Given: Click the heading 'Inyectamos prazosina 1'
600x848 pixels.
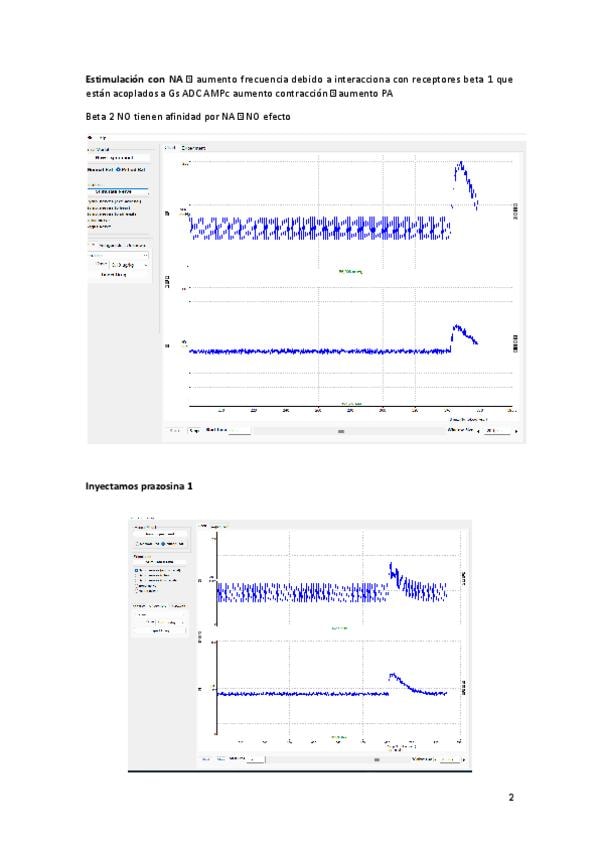Looking at the screenshot, I should click(139, 486).
